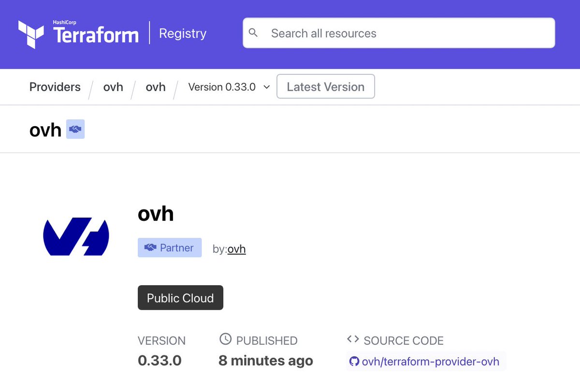The width and height of the screenshot is (580, 392).
Task: Click the OVH provider logo
Action: [76, 236]
